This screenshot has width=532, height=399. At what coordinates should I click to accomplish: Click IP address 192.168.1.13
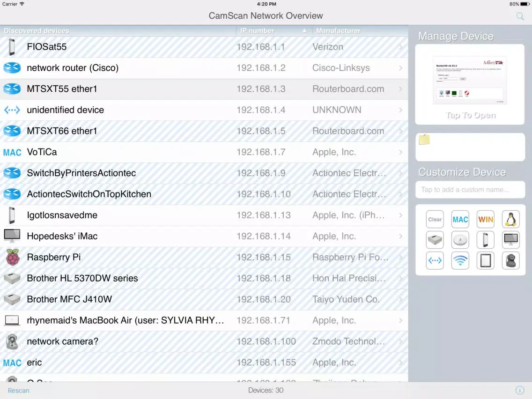pyautogui.click(x=264, y=215)
